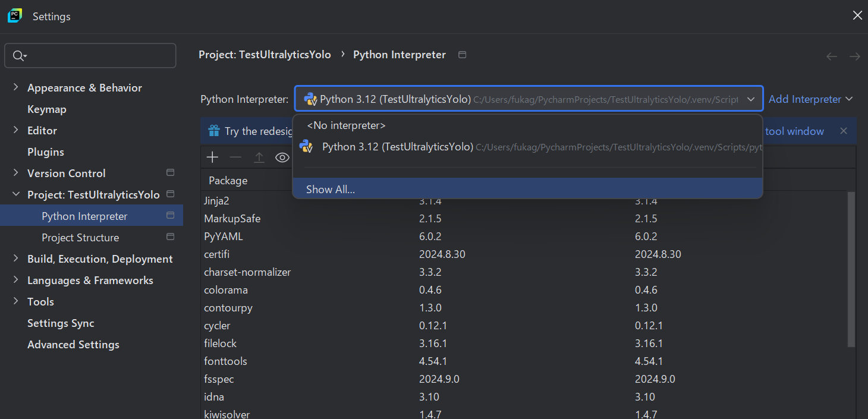Toggle the Show early releases eye icon
This screenshot has width=868, height=419.
coord(282,157)
